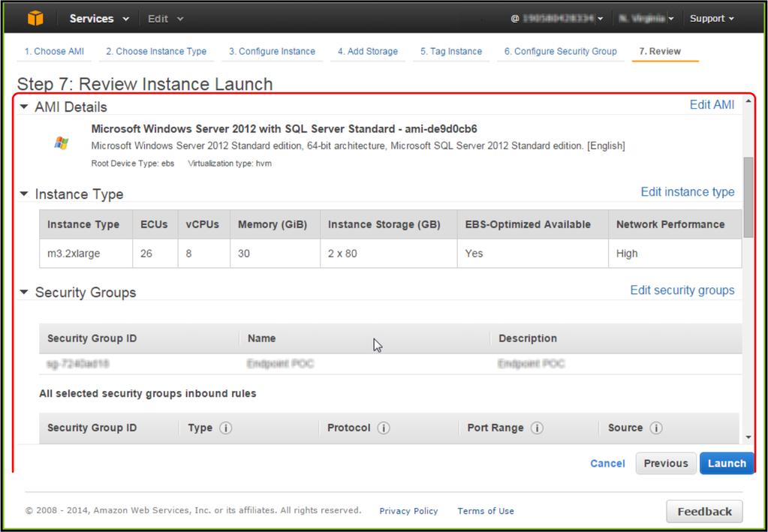Click the Edit AMI link
Viewport: 768px width, 532px height.
coord(712,105)
